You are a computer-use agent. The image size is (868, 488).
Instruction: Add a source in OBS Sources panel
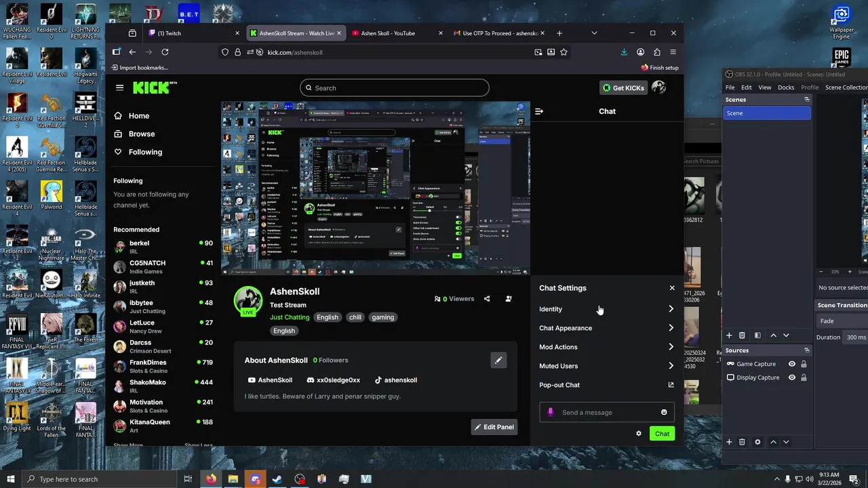click(x=729, y=442)
